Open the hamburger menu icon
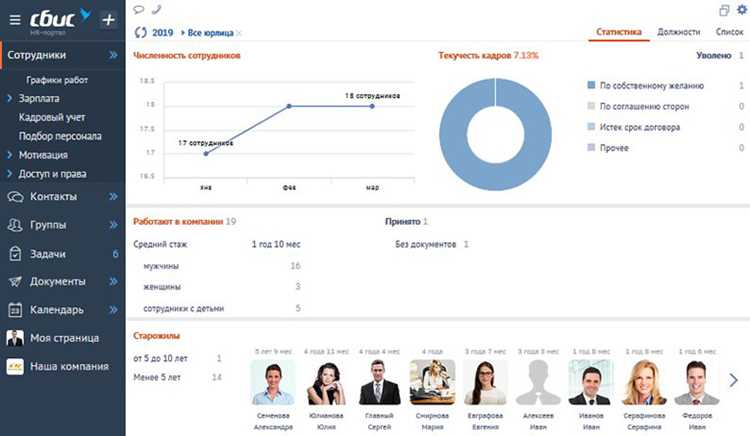The height and width of the screenshot is (436, 750). 15,20
